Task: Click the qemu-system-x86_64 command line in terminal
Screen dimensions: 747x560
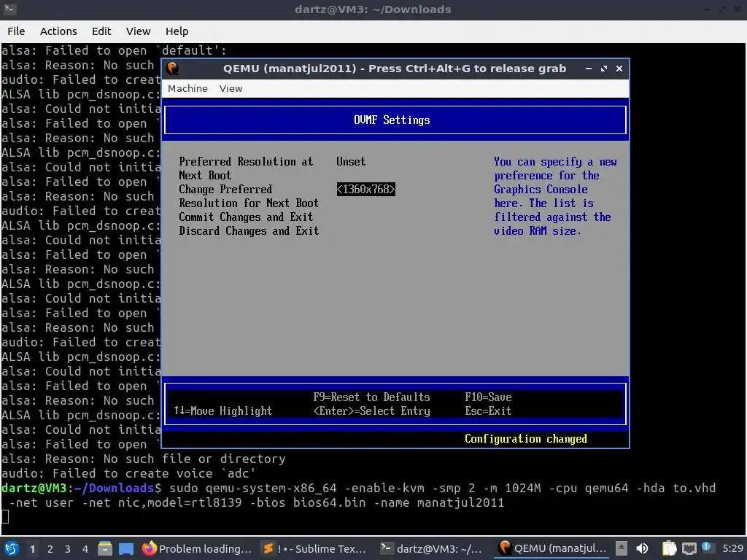Action: pyautogui.click(x=358, y=495)
